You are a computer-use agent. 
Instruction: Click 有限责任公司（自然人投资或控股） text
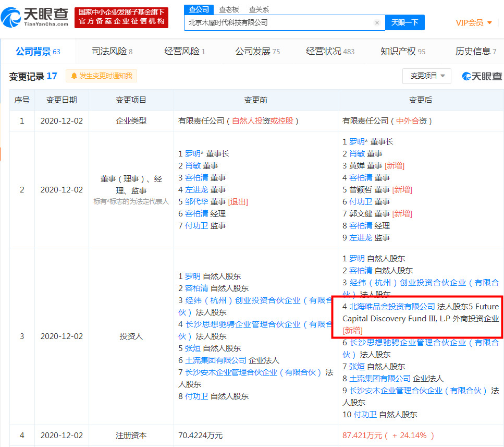[239, 121]
